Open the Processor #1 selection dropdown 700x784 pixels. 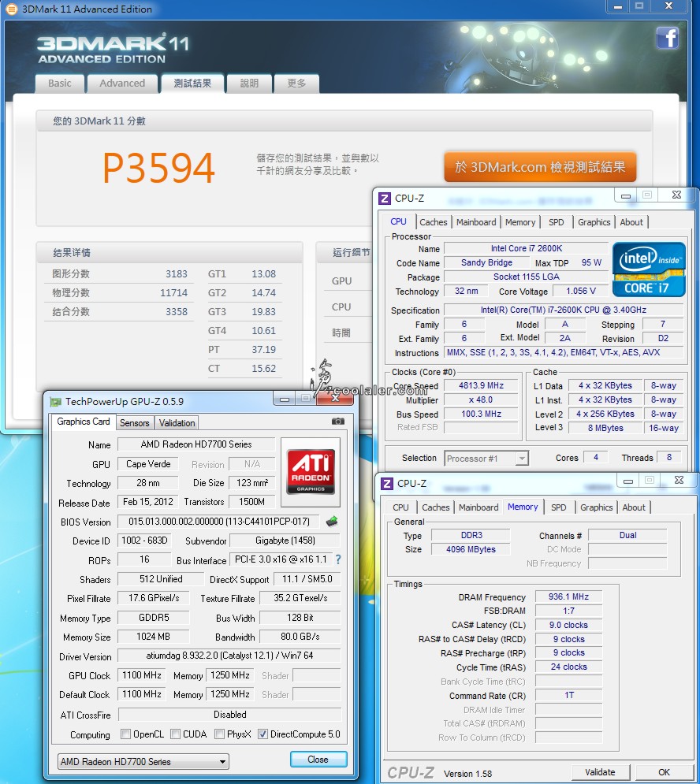486,459
